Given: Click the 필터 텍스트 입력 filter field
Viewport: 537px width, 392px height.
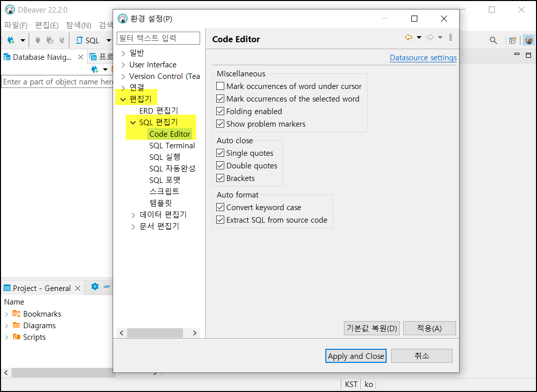Looking at the screenshot, I should [158, 38].
